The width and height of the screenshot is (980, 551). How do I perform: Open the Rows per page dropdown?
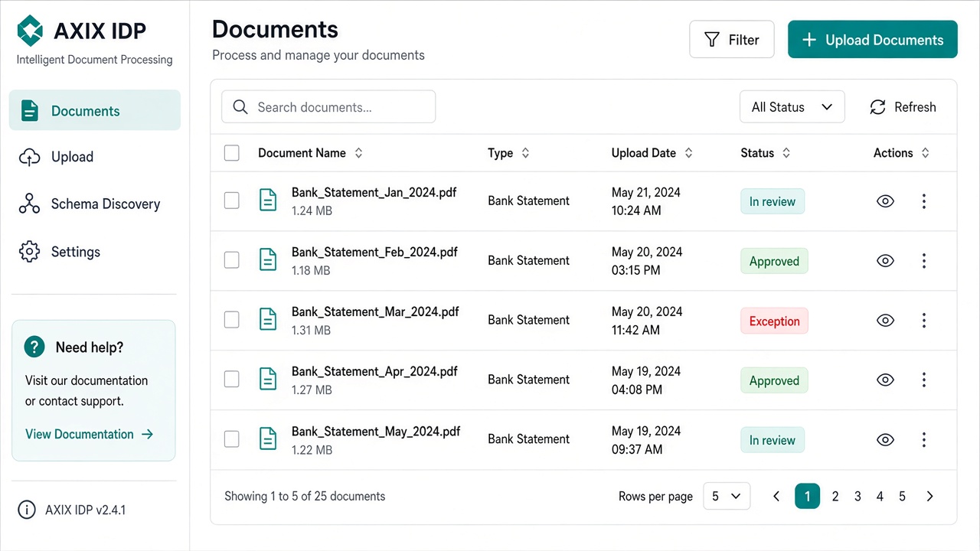tap(727, 497)
